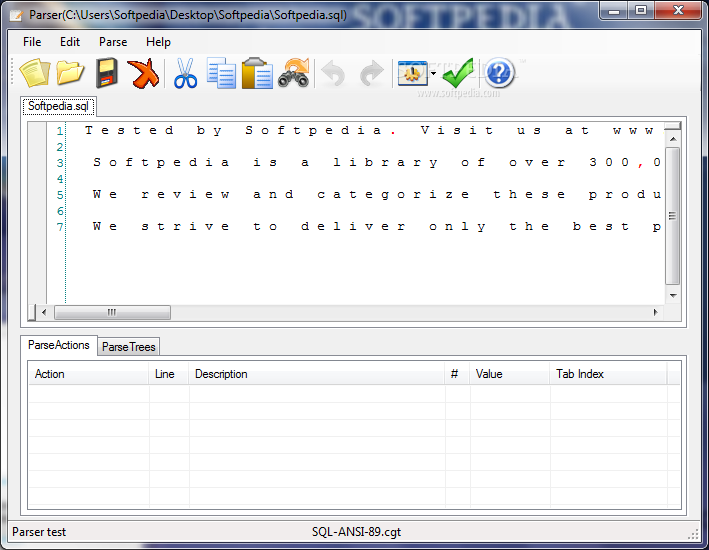
Task: Open the File menu
Action: click(x=32, y=42)
